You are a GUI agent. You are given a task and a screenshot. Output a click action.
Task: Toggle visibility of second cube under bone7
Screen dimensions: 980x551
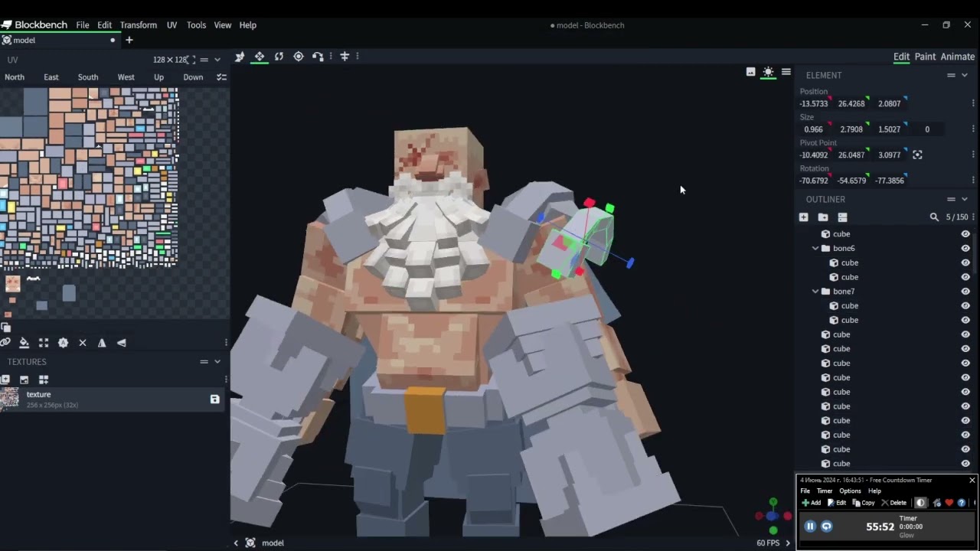pyautogui.click(x=965, y=320)
